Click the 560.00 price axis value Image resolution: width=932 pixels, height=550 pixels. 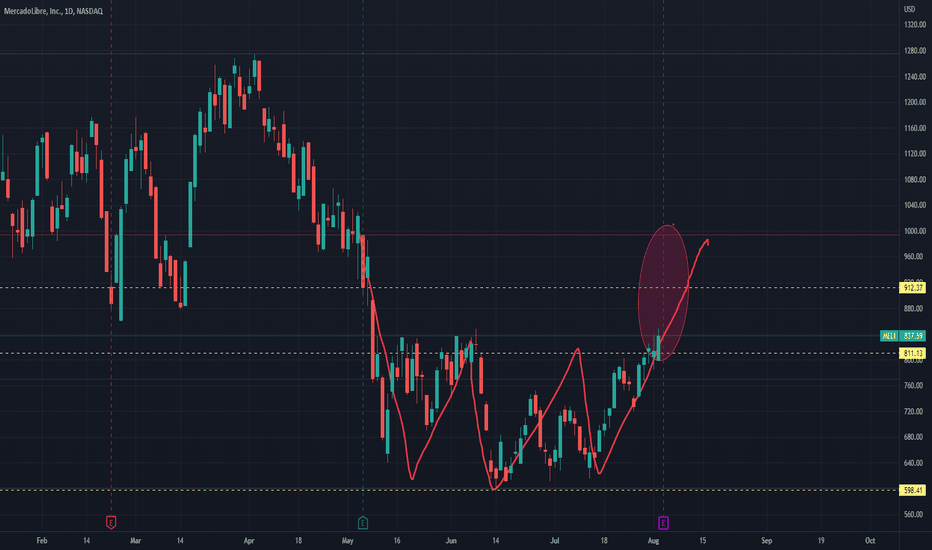(x=915, y=514)
